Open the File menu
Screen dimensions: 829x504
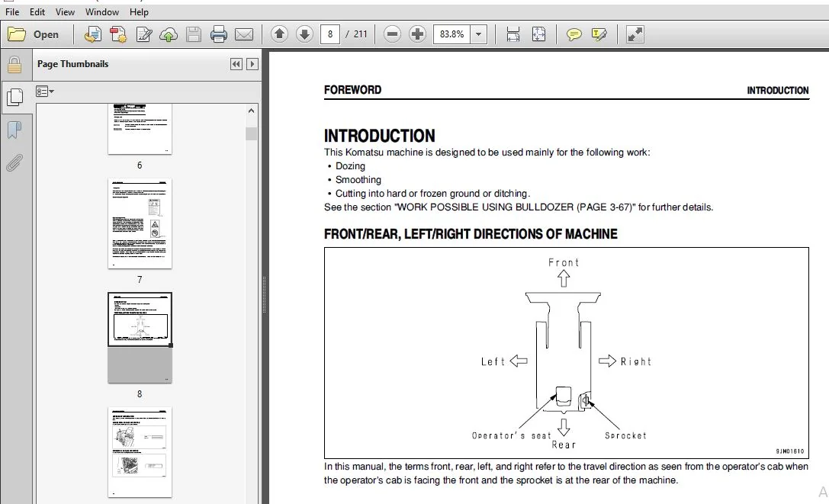click(12, 11)
